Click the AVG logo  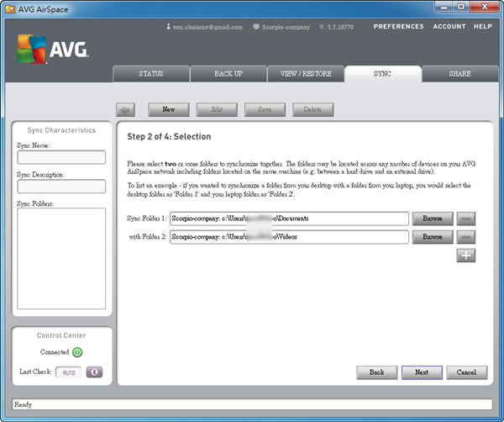point(52,49)
